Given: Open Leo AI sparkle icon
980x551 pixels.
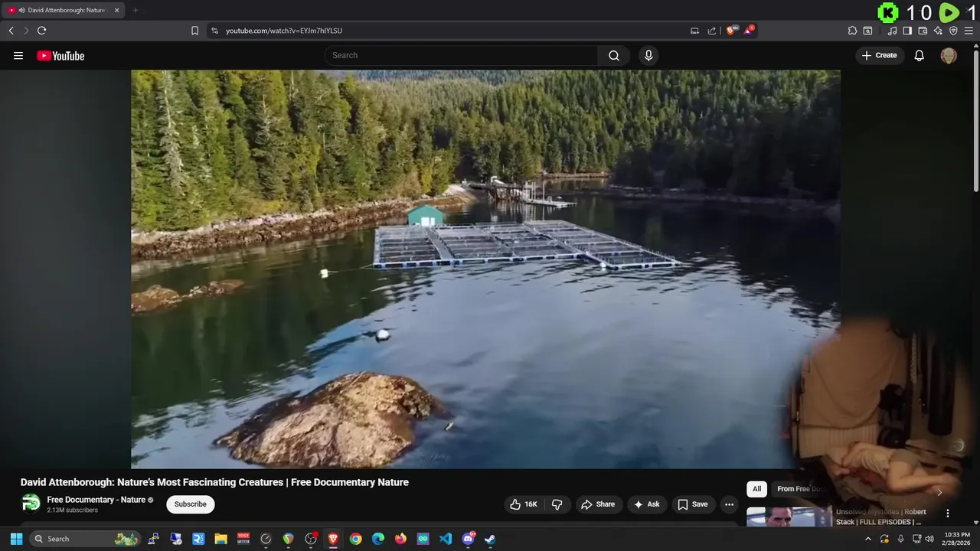Looking at the screenshot, I should [938, 31].
